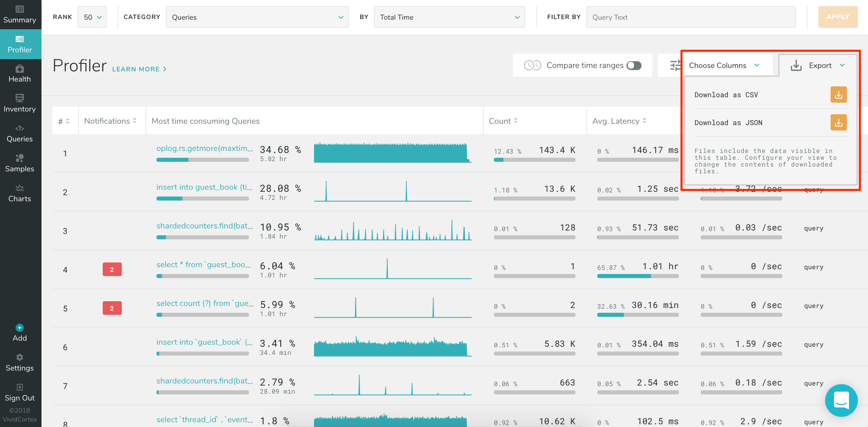Screen dimensions: 868x427
Task: Open the oplog.rs.getmore query link
Action: [204, 149]
